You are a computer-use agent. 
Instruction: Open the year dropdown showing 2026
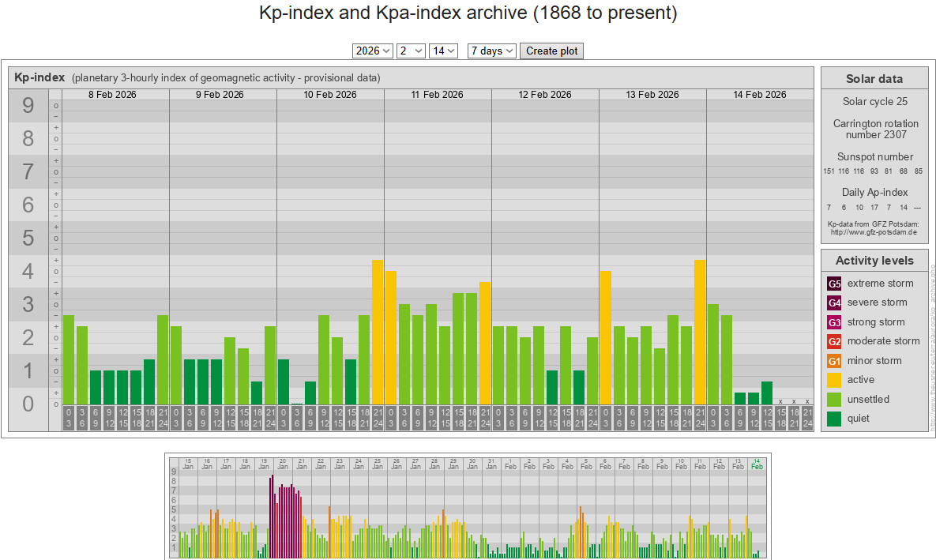[x=372, y=51]
